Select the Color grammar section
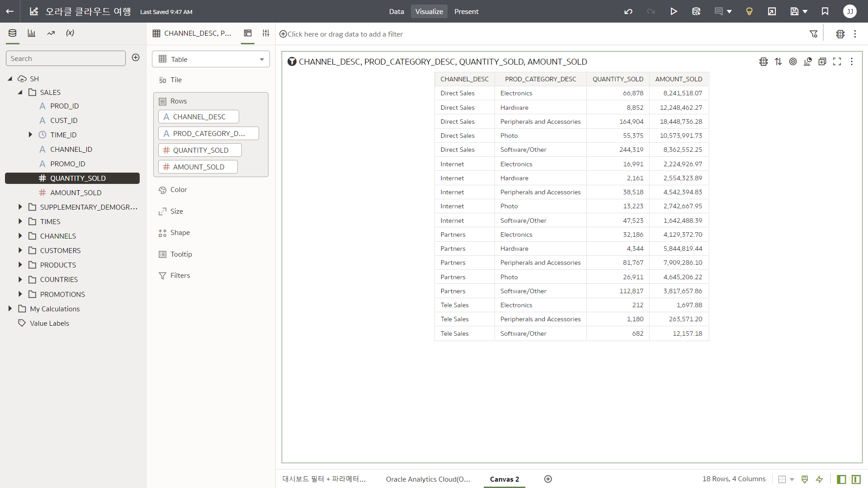868x488 pixels. tap(179, 190)
